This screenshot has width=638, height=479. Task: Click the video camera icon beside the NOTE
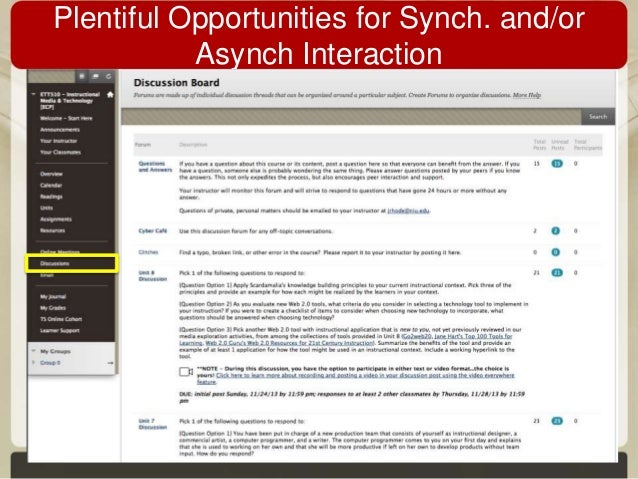(186, 372)
